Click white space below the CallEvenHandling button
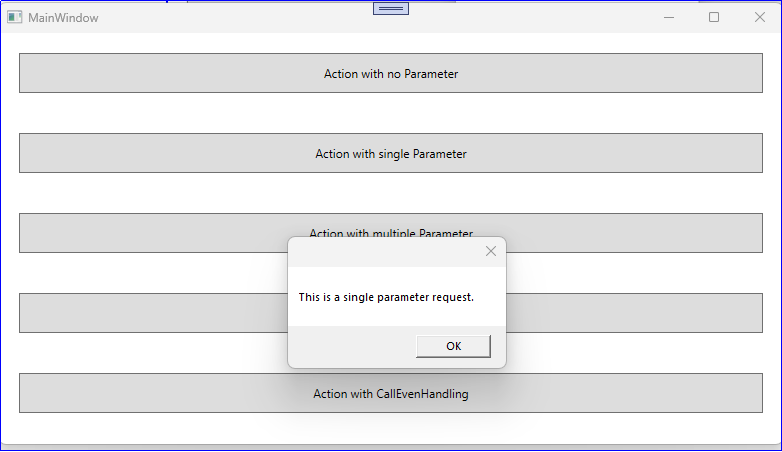This screenshot has width=782, height=452. click(391, 427)
